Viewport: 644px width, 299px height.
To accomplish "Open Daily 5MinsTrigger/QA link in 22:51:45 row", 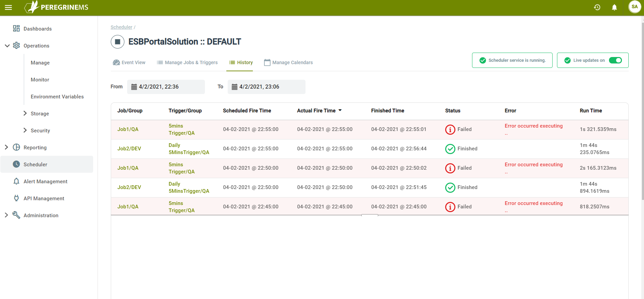I will click(x=189, y=187).
